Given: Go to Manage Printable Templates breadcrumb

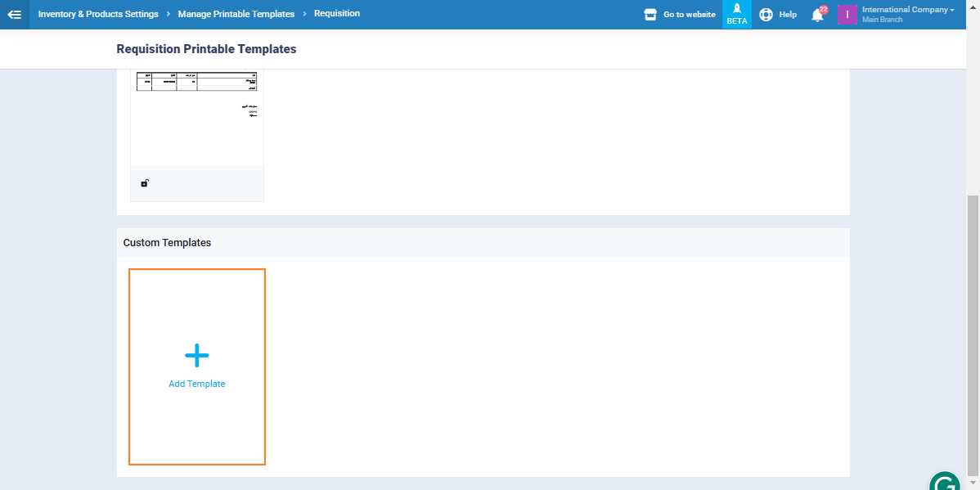Looking at the screenshot, I should [236, 14].
